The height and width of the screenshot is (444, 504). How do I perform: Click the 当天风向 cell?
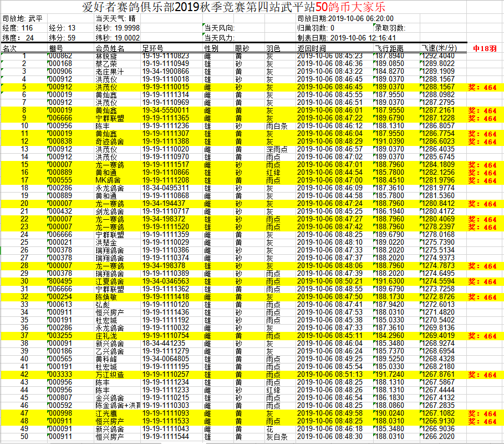tap(220, 28)
